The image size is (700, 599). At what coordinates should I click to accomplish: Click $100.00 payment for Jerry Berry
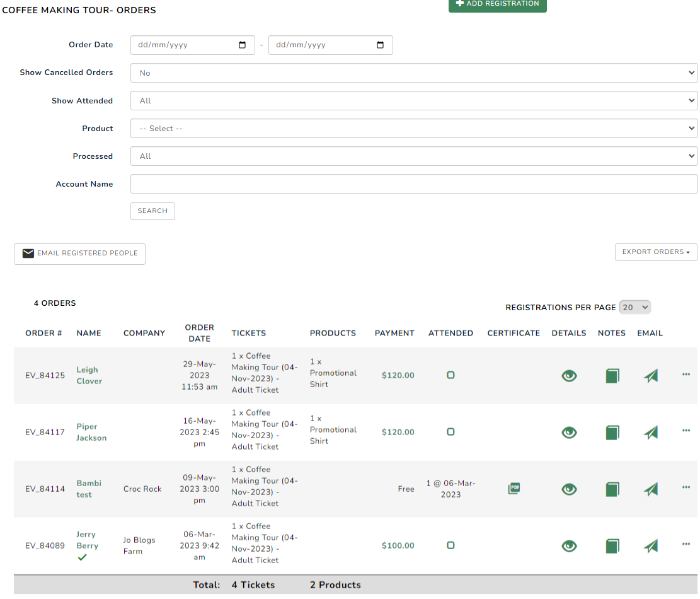click(398, 545)
